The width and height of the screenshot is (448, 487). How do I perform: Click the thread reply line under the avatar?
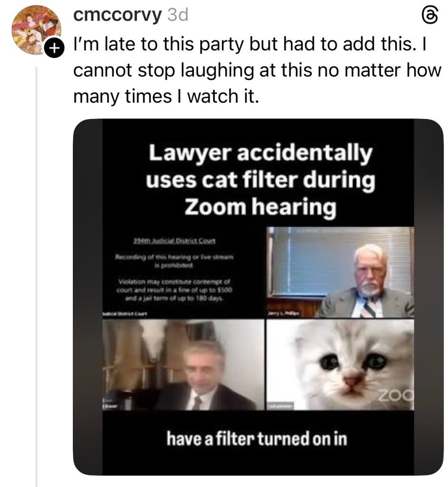pyautogui.click(x=37, y=262)
